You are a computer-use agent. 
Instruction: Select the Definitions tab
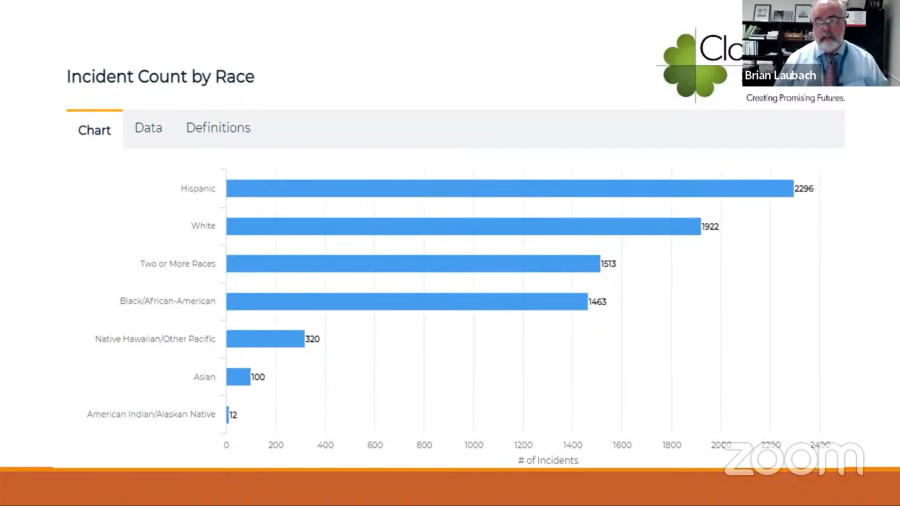pos(218,128)
